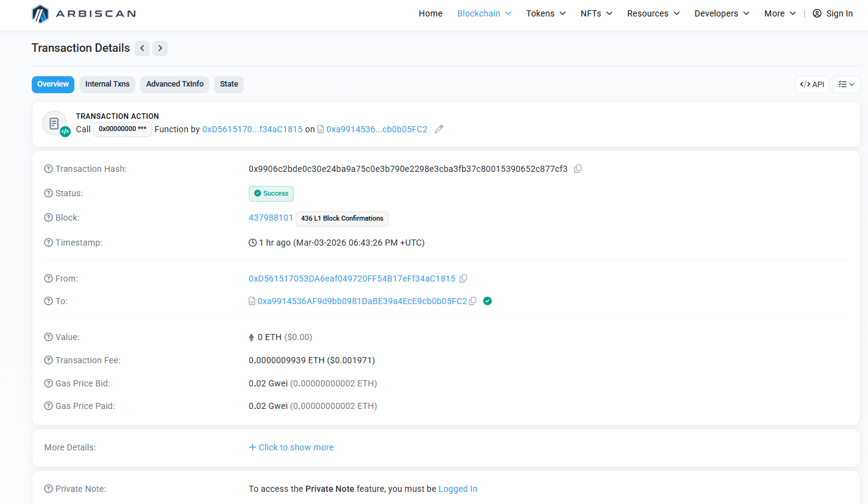Go to previous transaction arrow
The width and height of the screenshot is (868, 504).
(x=142, y=48)
